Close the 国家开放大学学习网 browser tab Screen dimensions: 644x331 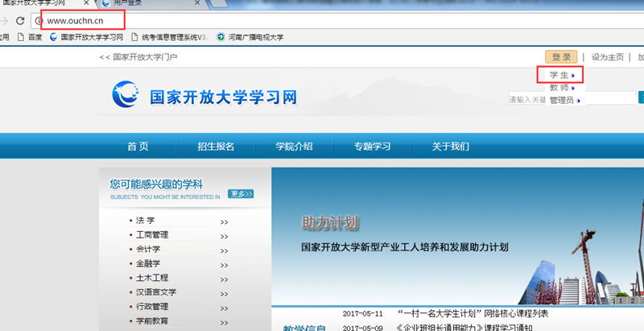(x=86, y=4)
